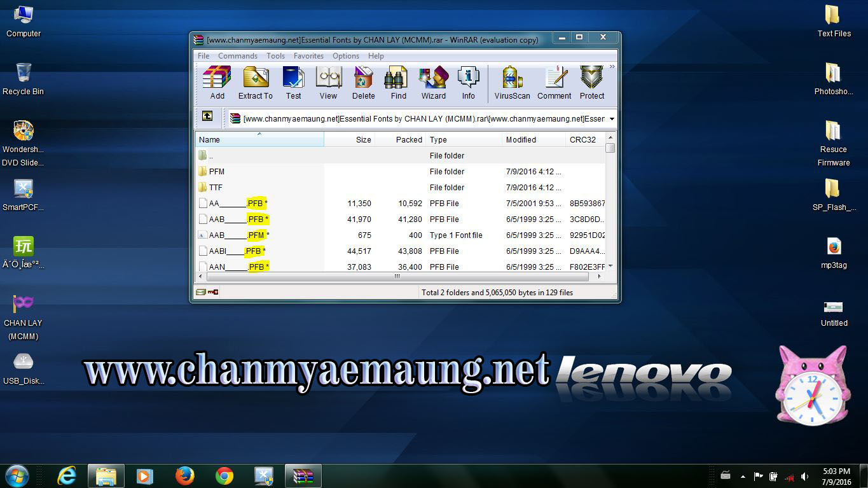The width and height of the screenshot is (868, 488).
Task: Sort by the CRC32 column header
Action: point(585,139)
